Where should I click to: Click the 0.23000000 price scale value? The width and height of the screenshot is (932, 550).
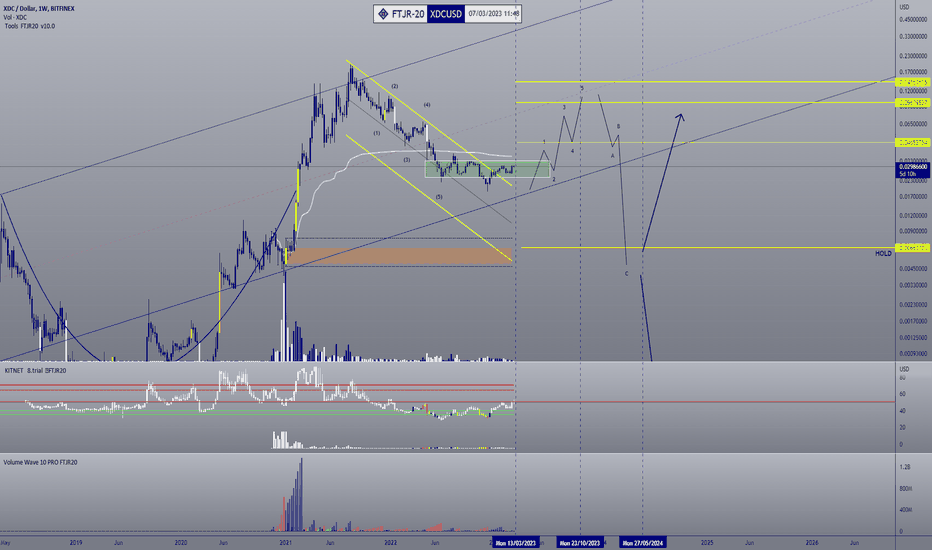[913, 56]
